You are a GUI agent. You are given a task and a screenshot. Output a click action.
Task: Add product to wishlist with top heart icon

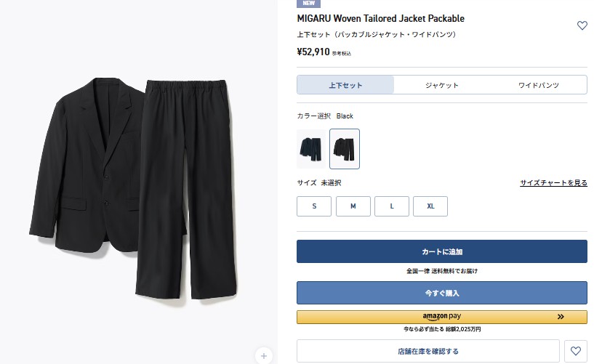pyautogui.click(x=582, y=25)
